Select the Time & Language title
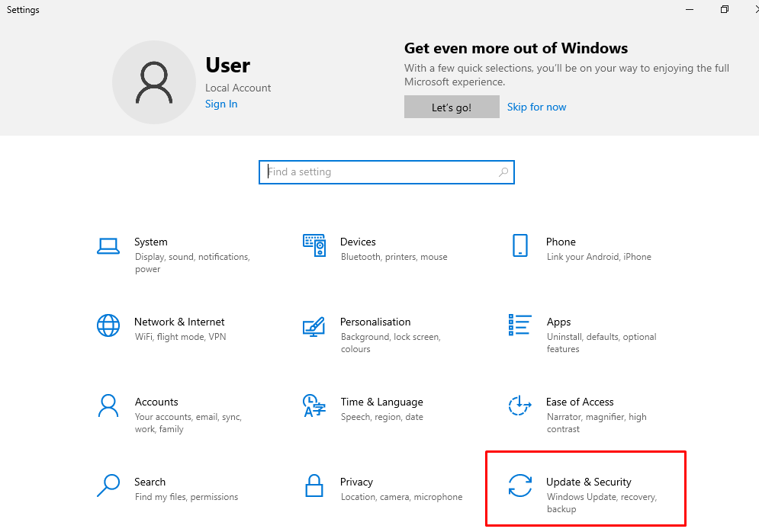This screenshot has height=532, width=759. point(381,402)
